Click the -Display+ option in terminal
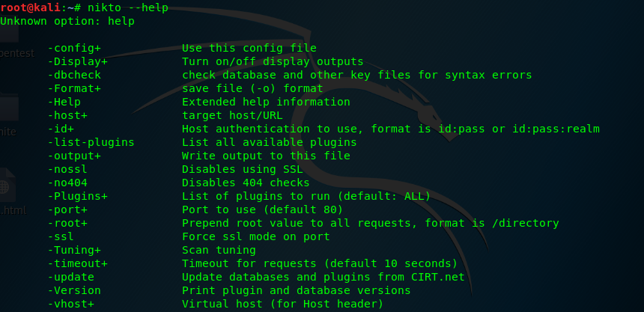644x312 pixels. click(77, 61)
